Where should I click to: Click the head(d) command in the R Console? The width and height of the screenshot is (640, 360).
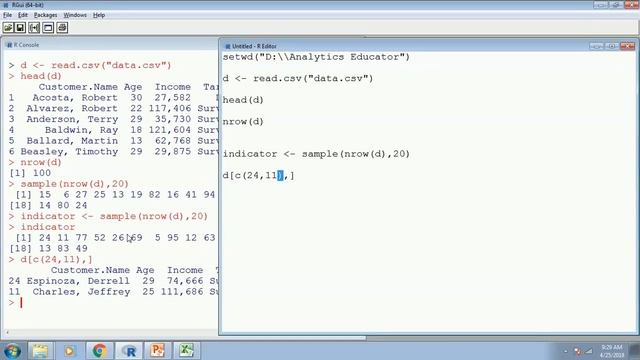[41, 76]
